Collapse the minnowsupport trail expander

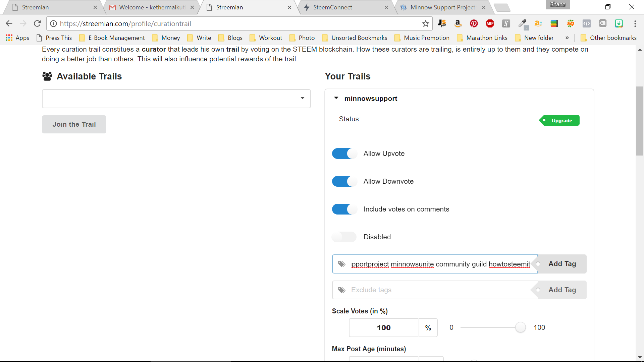pyautogui.click(x=336, y=98)
